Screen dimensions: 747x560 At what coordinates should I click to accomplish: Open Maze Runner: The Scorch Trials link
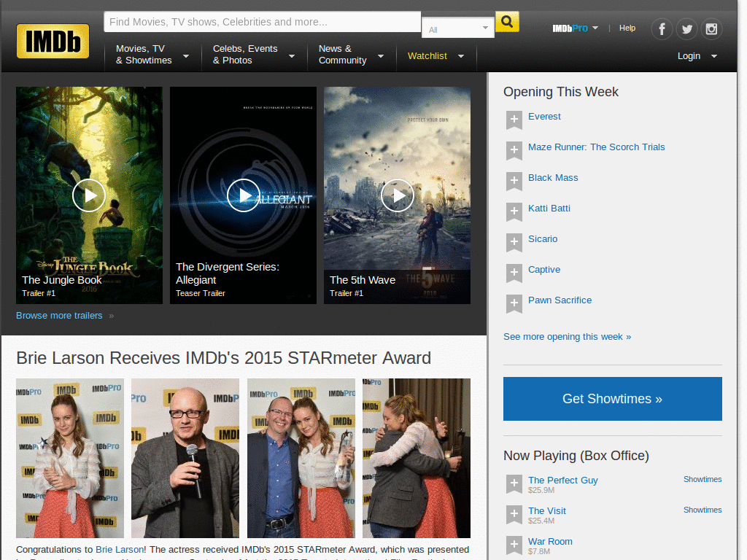click(596, 147)
